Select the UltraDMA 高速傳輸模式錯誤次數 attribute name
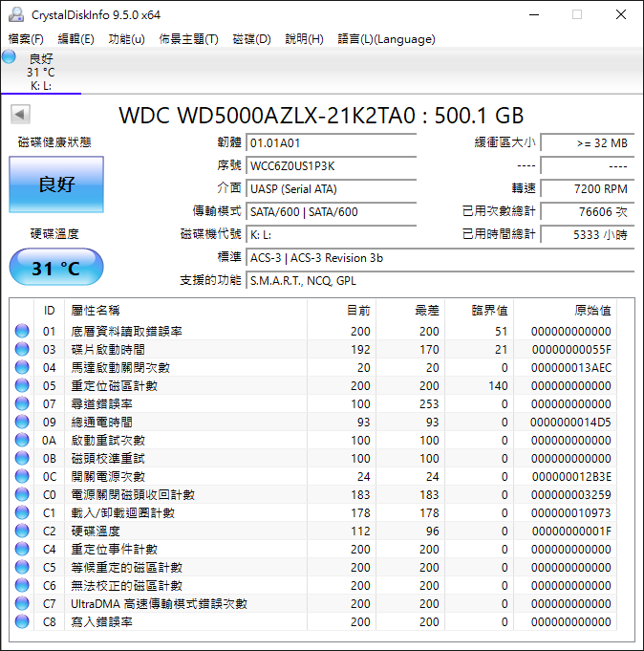Screen dimensions: 644x651 [159, 603]
